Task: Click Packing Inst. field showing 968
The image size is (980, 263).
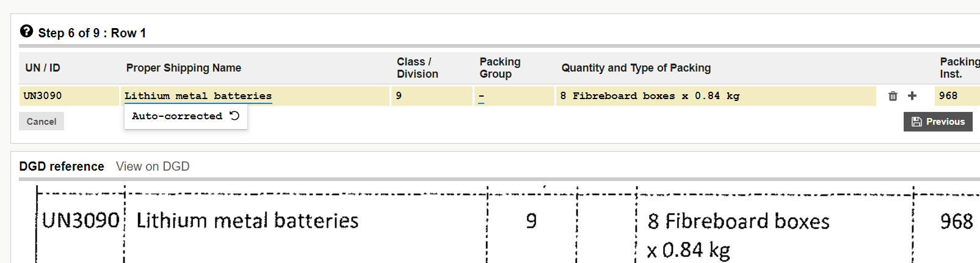Action: pyautogui.click(x=957, y=96)
